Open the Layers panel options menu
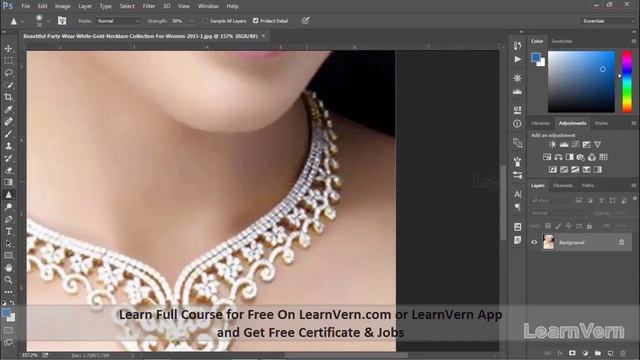The image size is (640, 360). click(633, 186)
